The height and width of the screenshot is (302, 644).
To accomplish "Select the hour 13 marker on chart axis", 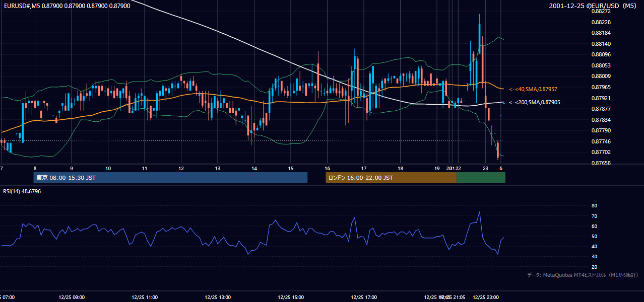I will pos(218,168).
